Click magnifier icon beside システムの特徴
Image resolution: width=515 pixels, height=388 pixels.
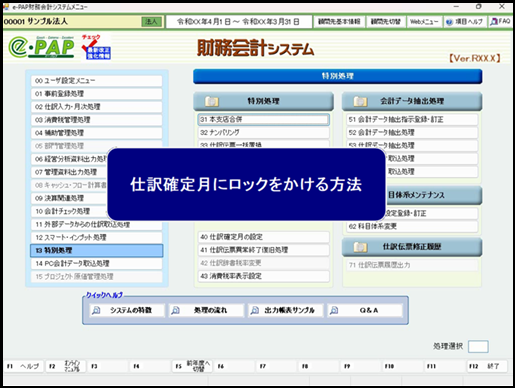(x=96, y=310)
